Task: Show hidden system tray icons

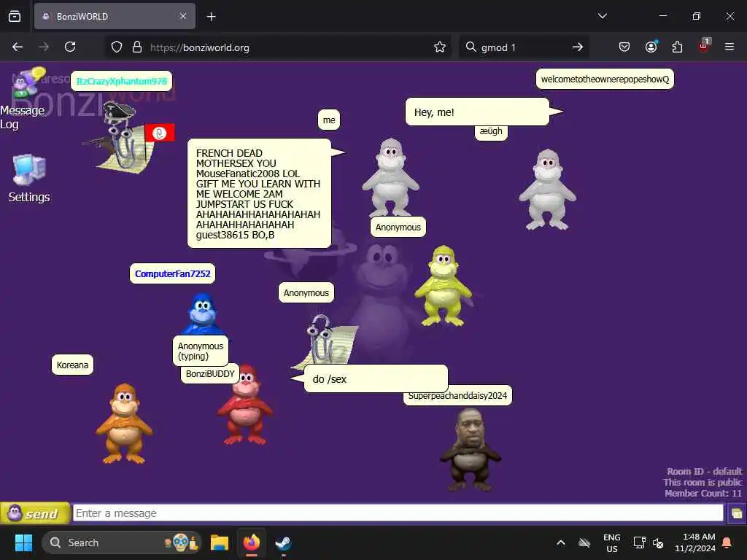Action: click(561, 542)
